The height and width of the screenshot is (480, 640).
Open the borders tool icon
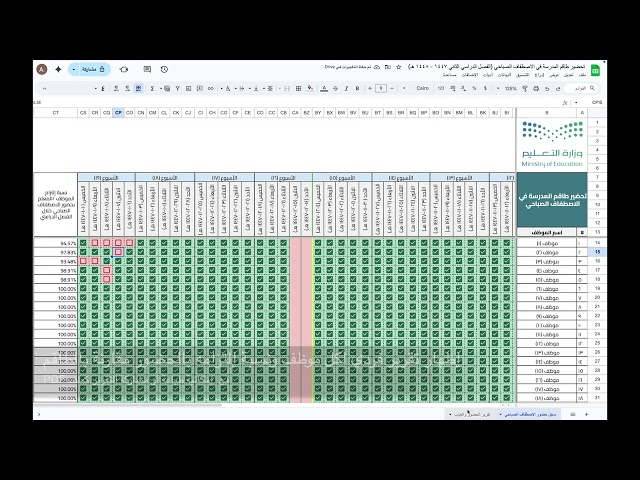coord(298,88)
